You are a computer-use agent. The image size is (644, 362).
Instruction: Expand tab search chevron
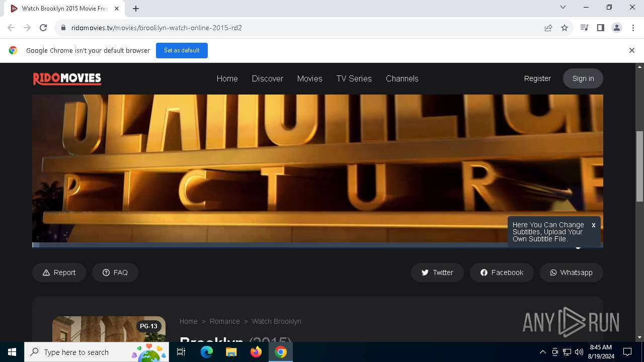[563, 7]
